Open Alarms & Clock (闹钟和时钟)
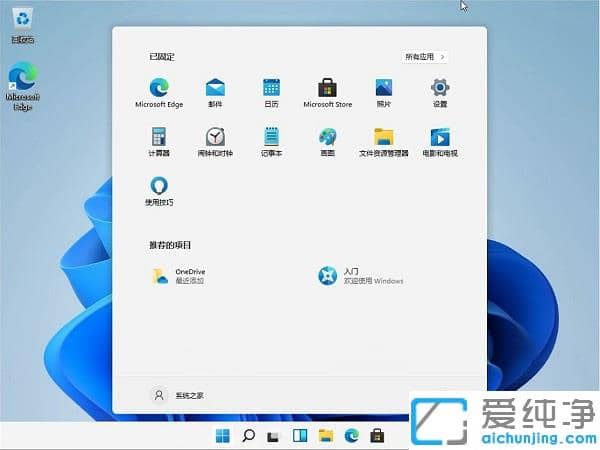 [x=215, y=142]
